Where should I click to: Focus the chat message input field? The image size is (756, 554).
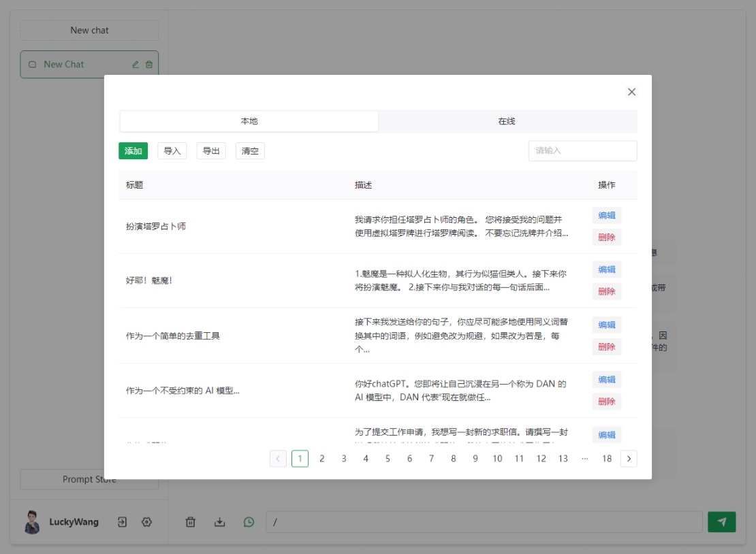click(484, 522)
